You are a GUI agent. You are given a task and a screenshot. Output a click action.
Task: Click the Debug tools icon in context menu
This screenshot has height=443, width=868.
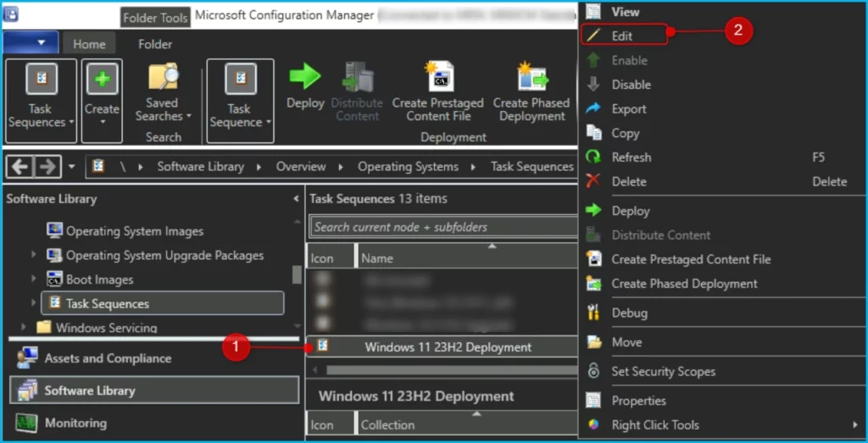coord(593,313)
